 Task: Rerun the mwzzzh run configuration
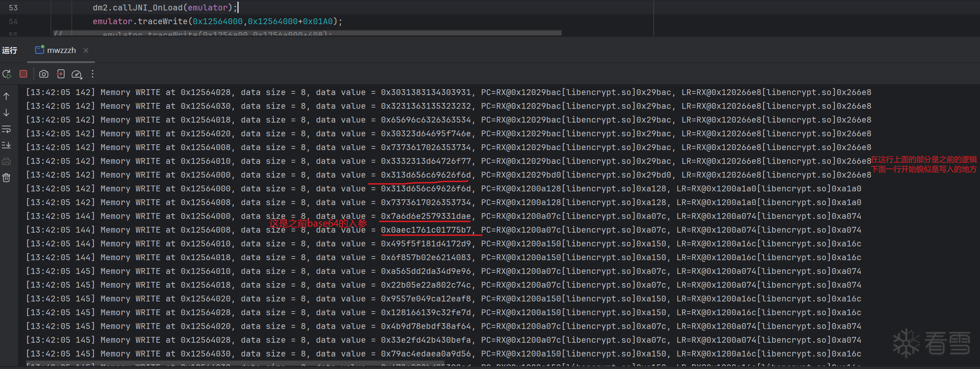(7, 74)
